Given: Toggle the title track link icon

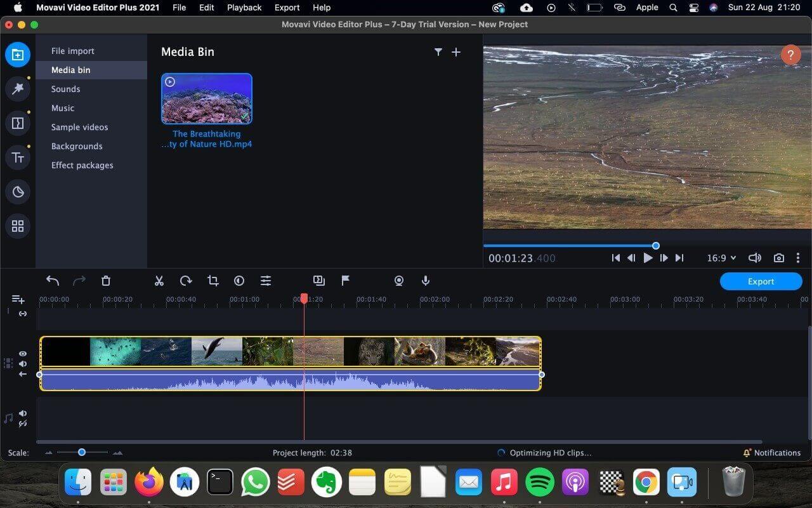Looking at the screenshot, I should 23,314.
